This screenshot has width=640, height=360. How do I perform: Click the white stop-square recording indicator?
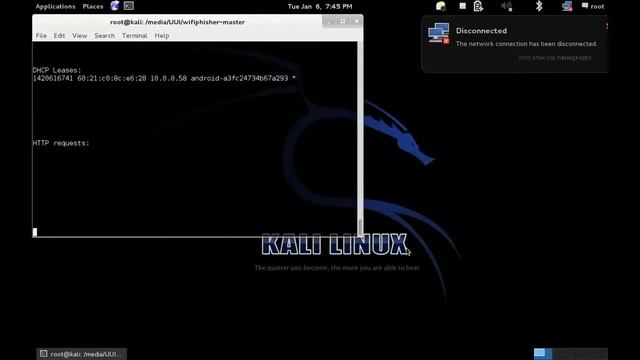click(x=462, y=6)
